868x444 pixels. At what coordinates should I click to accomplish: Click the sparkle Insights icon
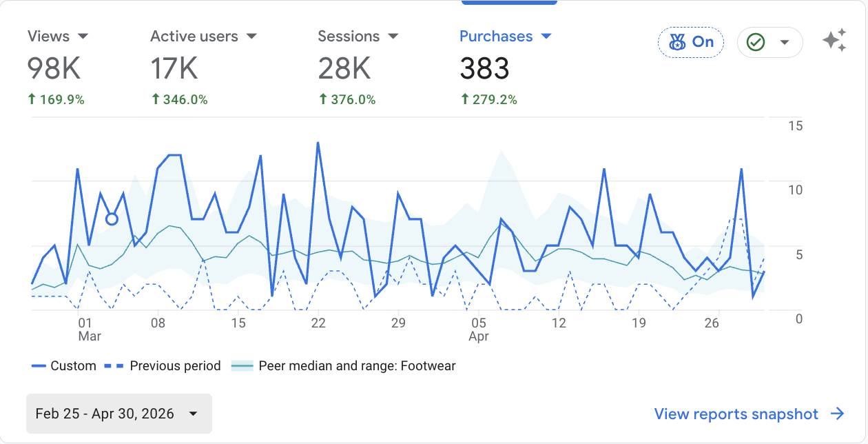834,41
